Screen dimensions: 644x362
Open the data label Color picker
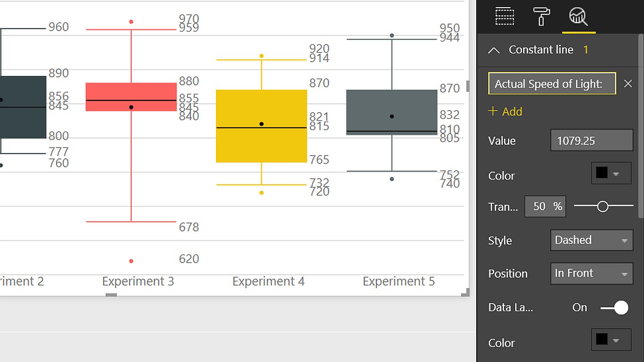[611, 340]
